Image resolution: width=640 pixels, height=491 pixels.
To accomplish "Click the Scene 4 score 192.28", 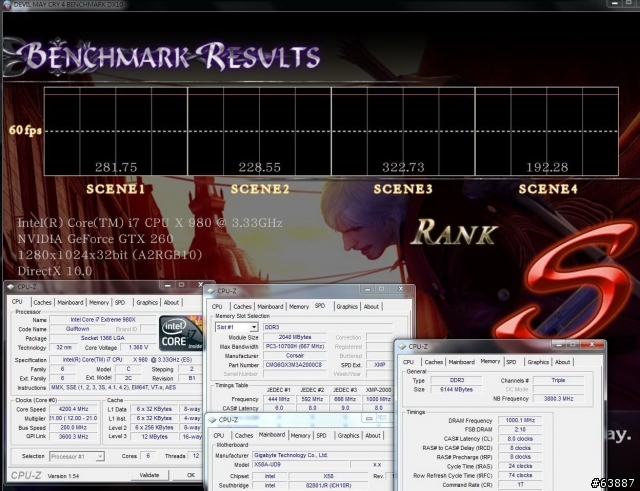I will tap(547, 167).
